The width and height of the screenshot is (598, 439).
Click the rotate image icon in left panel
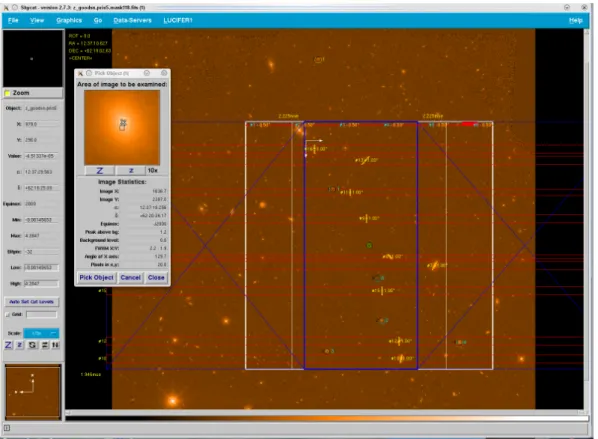32,345
